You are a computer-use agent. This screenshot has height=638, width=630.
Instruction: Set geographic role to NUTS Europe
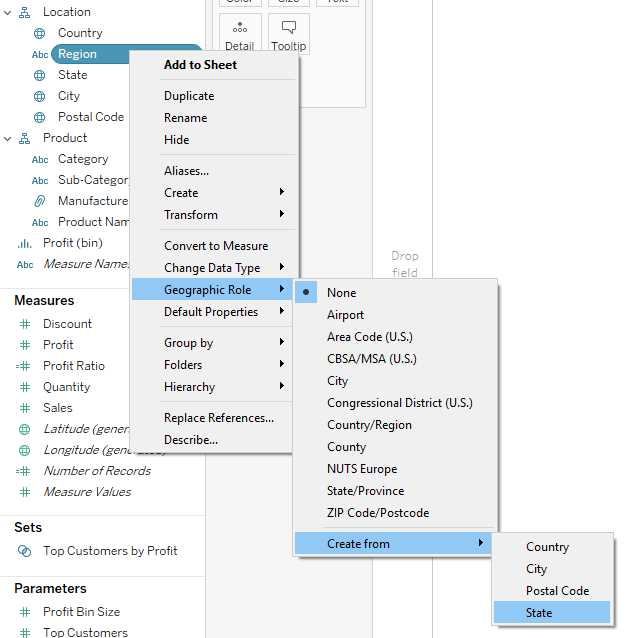395,468
